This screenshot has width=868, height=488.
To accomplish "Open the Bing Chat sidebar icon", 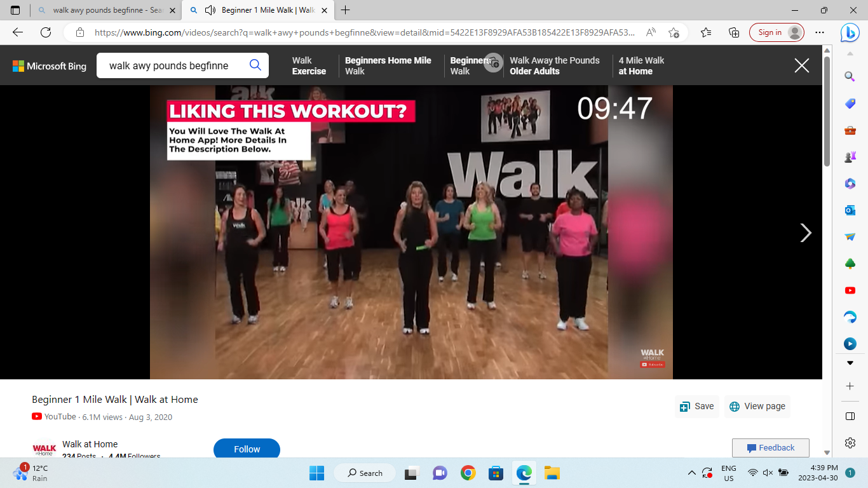I will click(x=850, y=32).
